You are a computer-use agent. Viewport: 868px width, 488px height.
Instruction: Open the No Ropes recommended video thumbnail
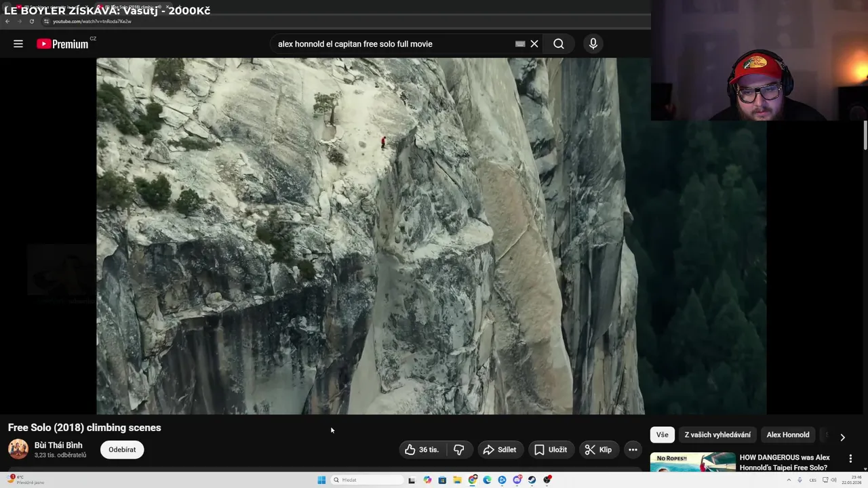pos(693,462)
